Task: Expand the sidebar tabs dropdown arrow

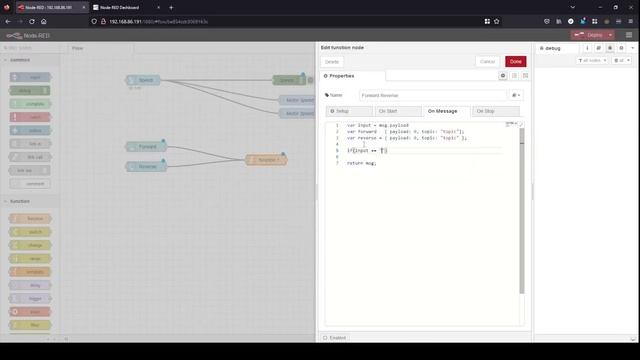Action: tap(633, 48)
